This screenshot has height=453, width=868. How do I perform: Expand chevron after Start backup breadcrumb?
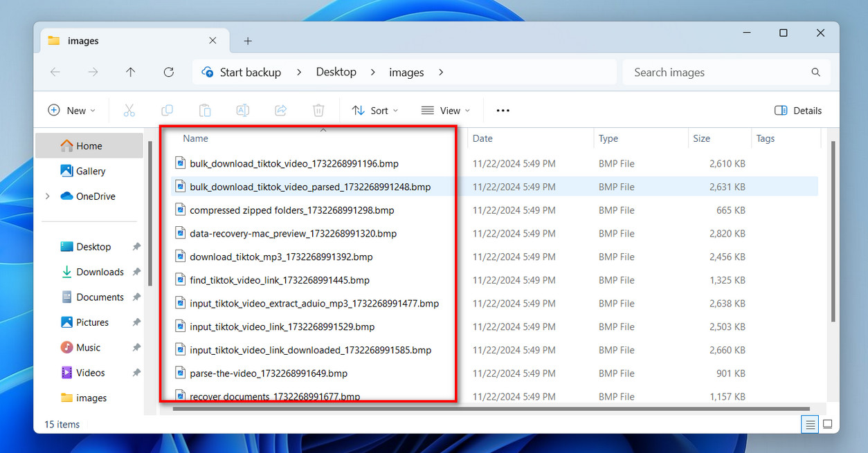point(299,72)
